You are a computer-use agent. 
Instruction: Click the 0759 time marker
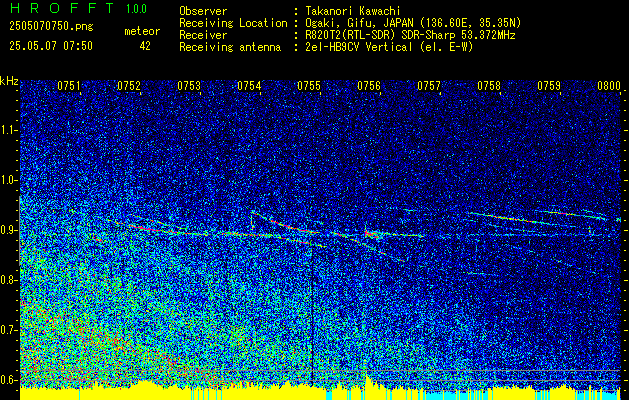pyautogui.click(x=549, y=86)
